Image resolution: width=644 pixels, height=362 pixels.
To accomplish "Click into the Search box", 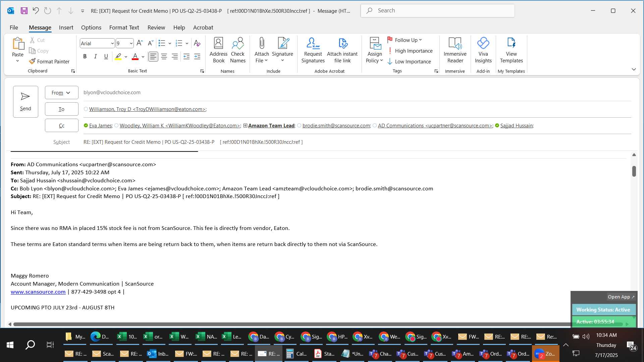I will (x=438, y=11).
